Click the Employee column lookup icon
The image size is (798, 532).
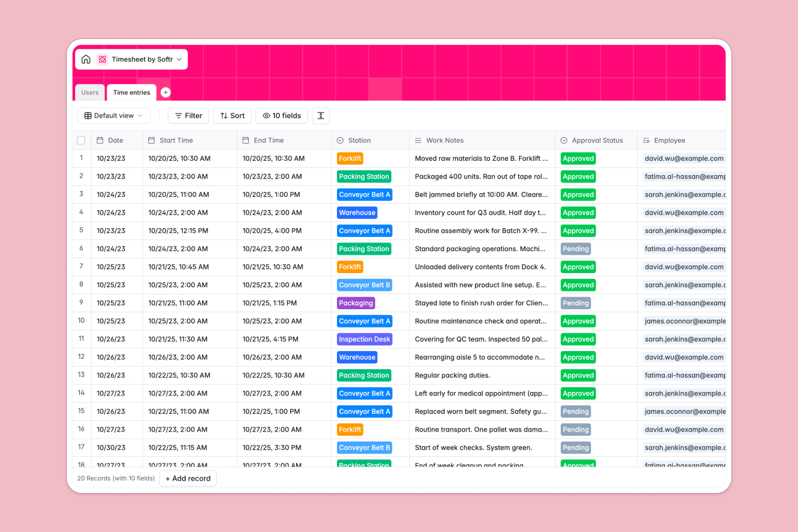tap(645, 140)
